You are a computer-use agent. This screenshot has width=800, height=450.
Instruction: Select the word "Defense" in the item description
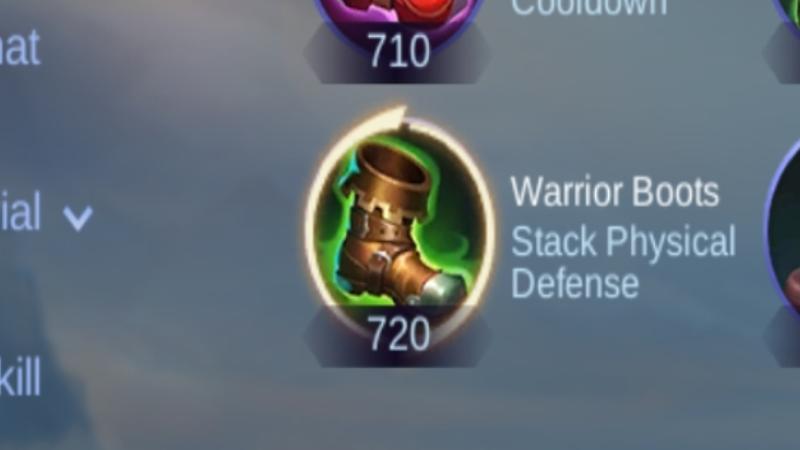point(575,284)
